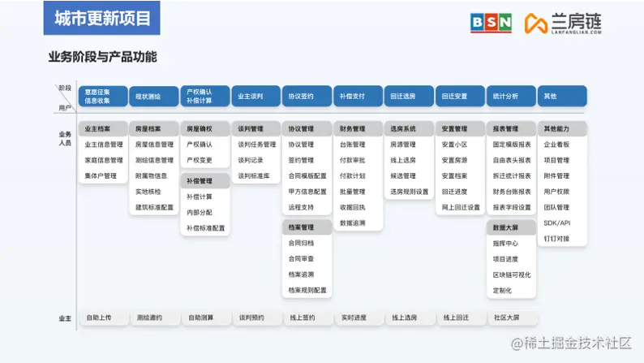Select 补偿标准配置 item
Image resolution: width=644 pixels, height=363 pixels.
pos(206,228)
